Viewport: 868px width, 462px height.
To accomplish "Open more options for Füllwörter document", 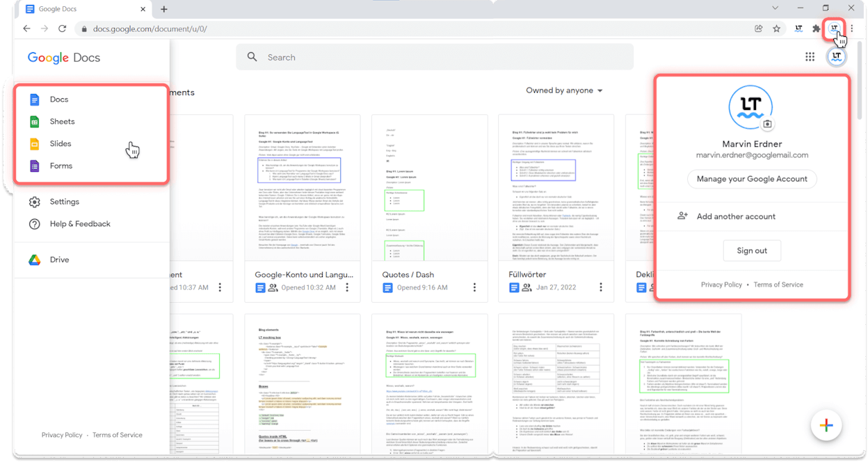I will tap(601, 287).
